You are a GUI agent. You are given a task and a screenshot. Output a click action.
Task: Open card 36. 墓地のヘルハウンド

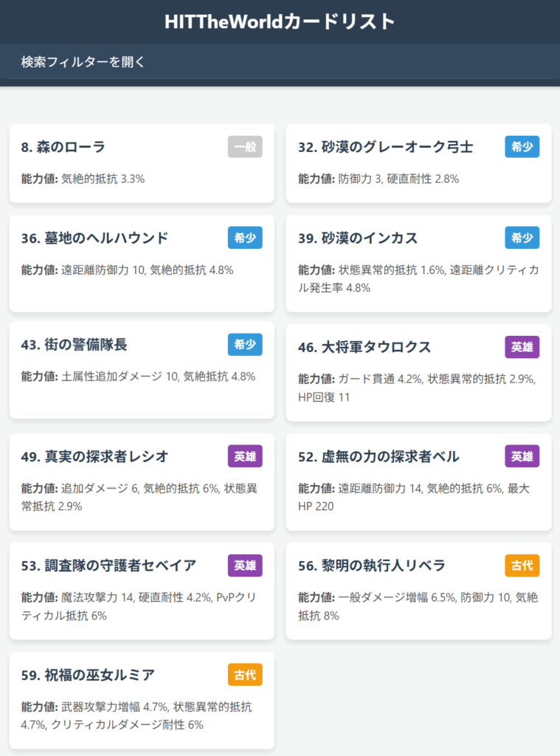pos(94,238)
